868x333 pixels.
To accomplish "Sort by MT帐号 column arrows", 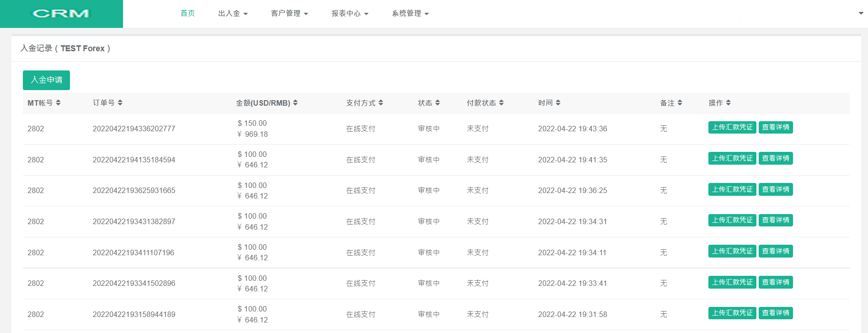I will click(x=58, y=103).
